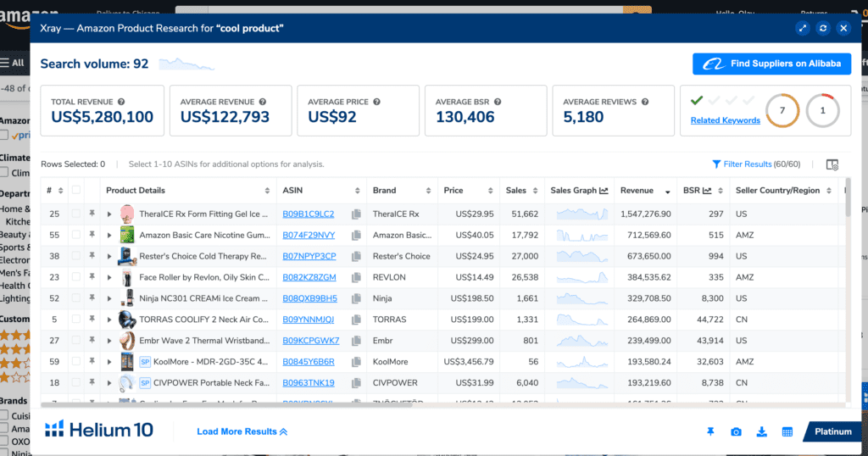Click the pin icon in bottom toolbar

coord(710,431)
